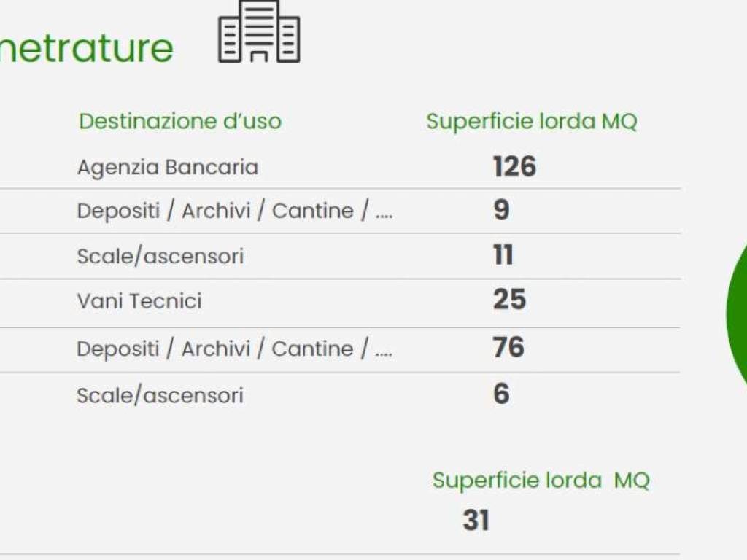The height and width of the screenshot is (560, 747).
Task: Click the truncation dots after 'Cantine /' beside 9
Action: [x=384, y=214]
